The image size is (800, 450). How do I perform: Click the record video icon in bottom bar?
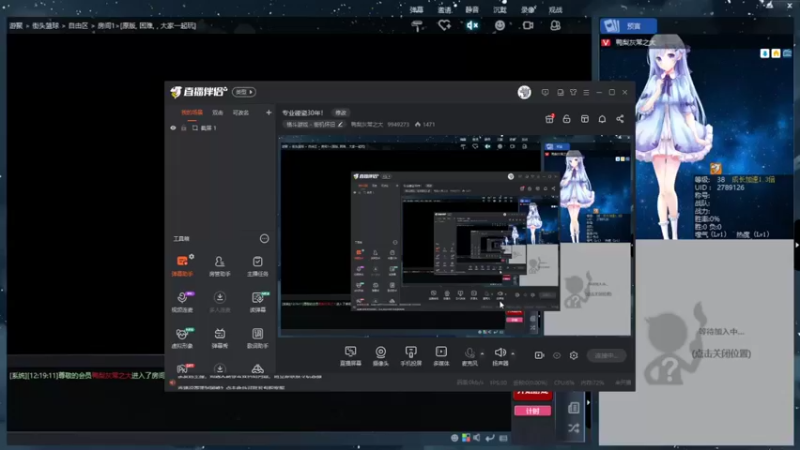[539, 355]
